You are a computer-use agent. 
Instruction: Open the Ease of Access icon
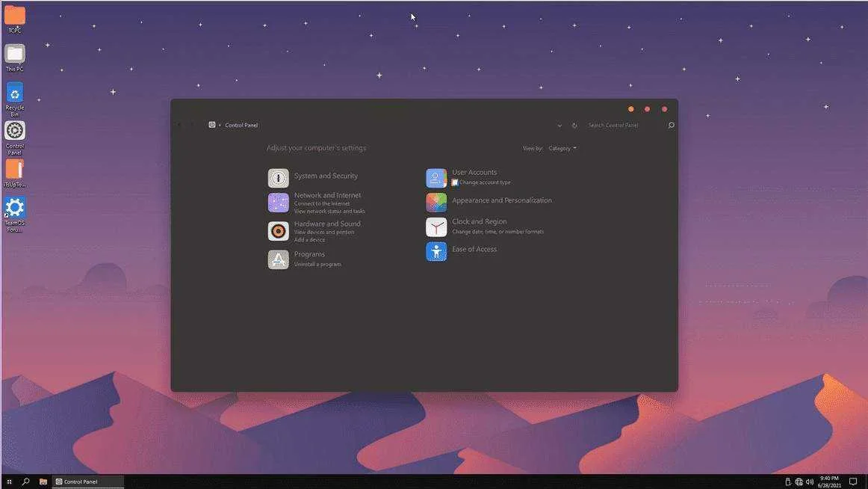click(436, 251)
